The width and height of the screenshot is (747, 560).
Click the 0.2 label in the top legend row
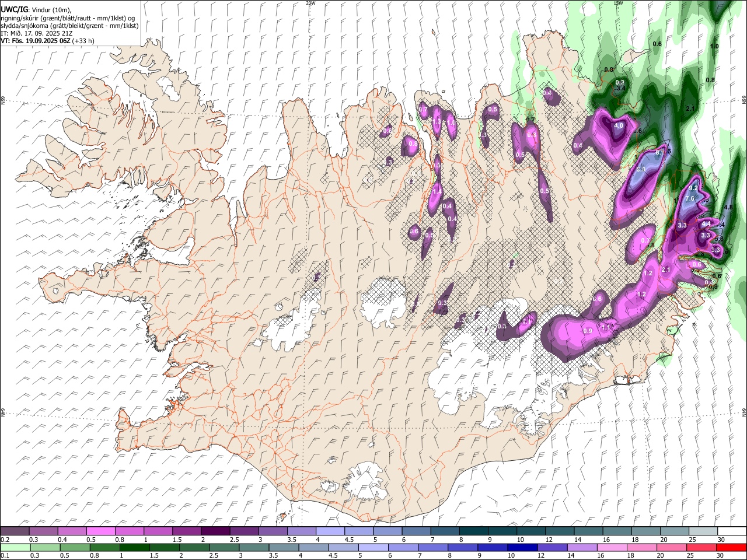click(5, 540)
